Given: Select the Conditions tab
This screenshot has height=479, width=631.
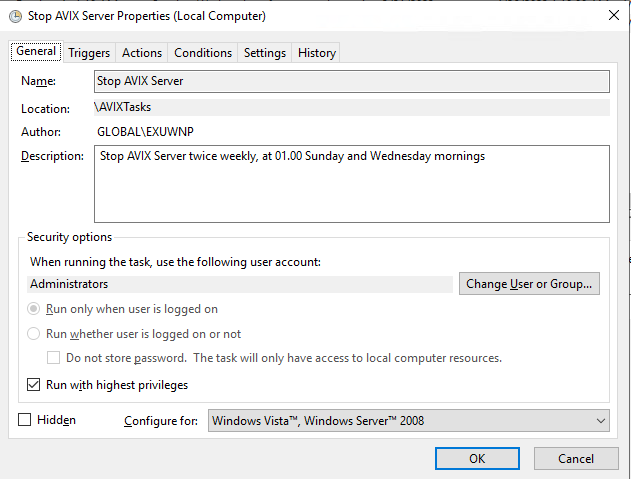Looking at the screenshot, I should [x=203, y=53].
